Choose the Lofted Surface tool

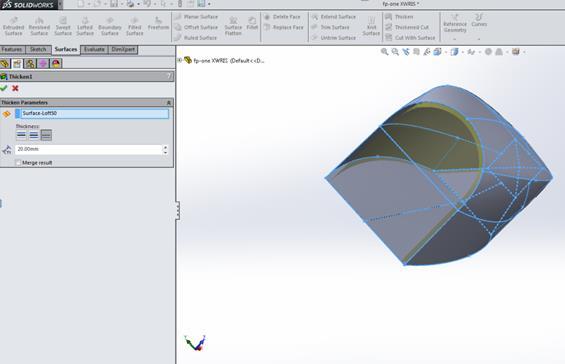(85, 26)
